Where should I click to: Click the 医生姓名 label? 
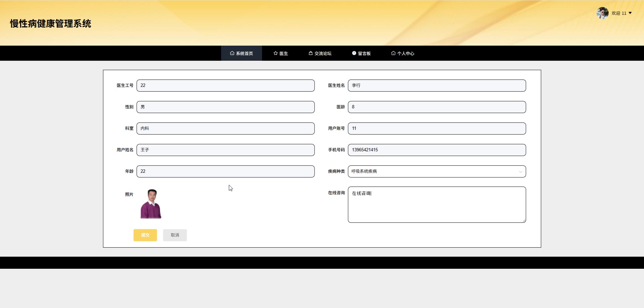point(336,86)
